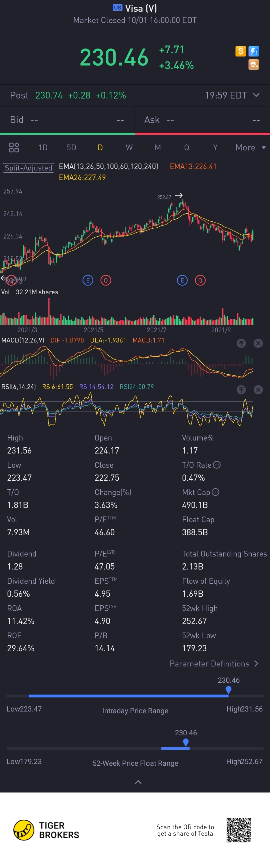The image size is (270, 868).
Task: Tap the EMA26:227.49 value
Action: click(x=82, y=177)
